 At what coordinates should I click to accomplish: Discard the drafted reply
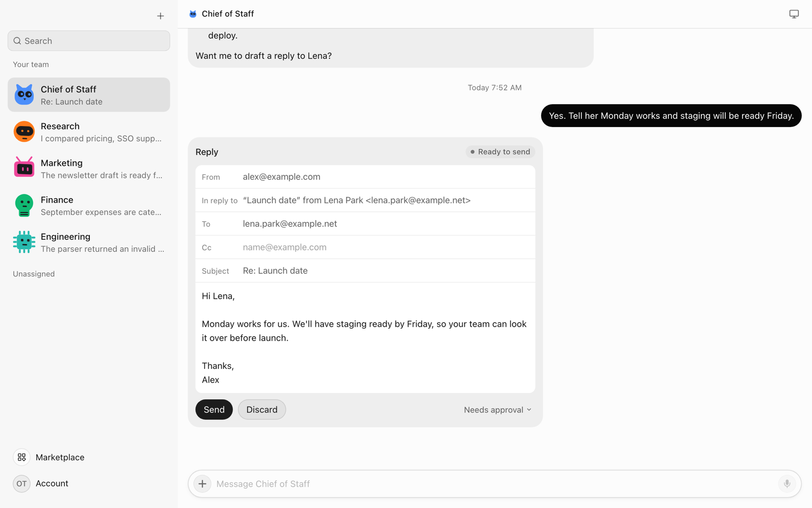[262, 409]
